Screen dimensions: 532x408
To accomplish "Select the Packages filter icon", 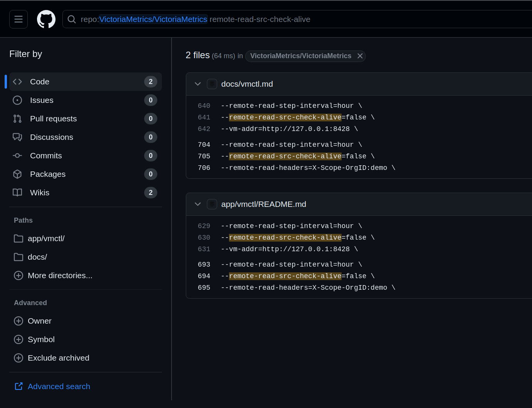I will click(x=17, y=174).
